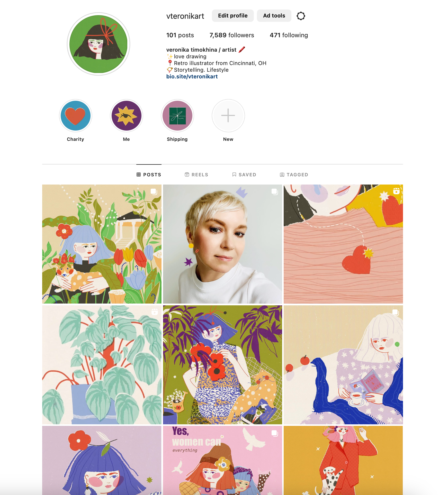Open the settings gear icon
The height and width of the screenshot is (495, 448).
[301, 16]
